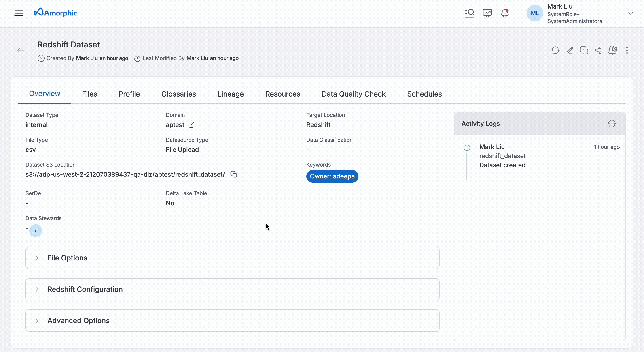Open the user profile dropdown arrow
Screen dimensions: 644x352
(x=630, y=13)
